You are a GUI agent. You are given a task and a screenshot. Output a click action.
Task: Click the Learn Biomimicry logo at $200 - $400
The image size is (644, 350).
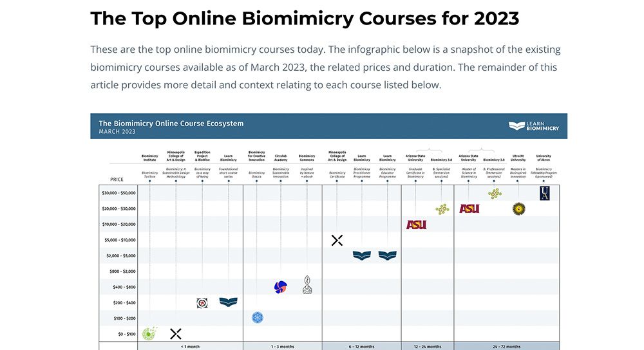pyautogui.click(x=229, y=302)
